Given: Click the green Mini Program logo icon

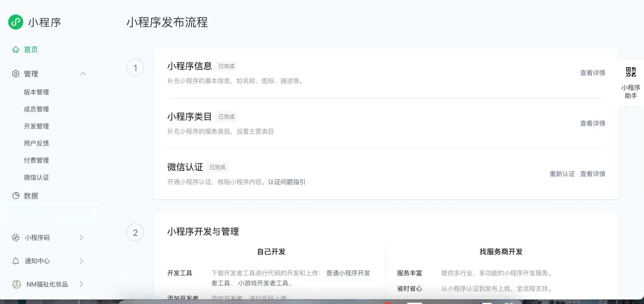Looking at the screenshot, I should point(15,22).
